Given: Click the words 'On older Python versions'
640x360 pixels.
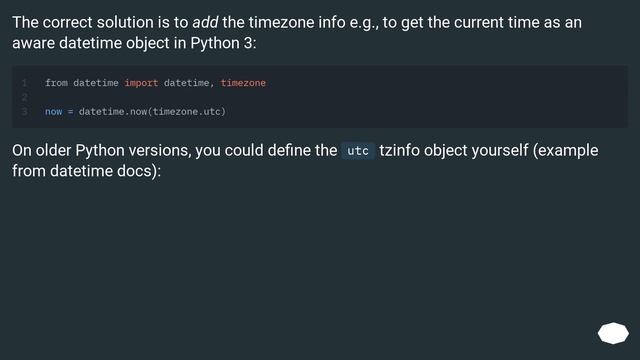Looking at the screenshot, I should (101, 151).
